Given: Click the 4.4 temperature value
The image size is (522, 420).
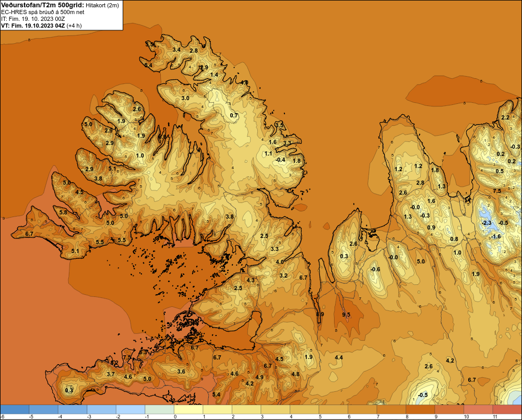Looking at the screenshot, I should click(x=339, y=357).
